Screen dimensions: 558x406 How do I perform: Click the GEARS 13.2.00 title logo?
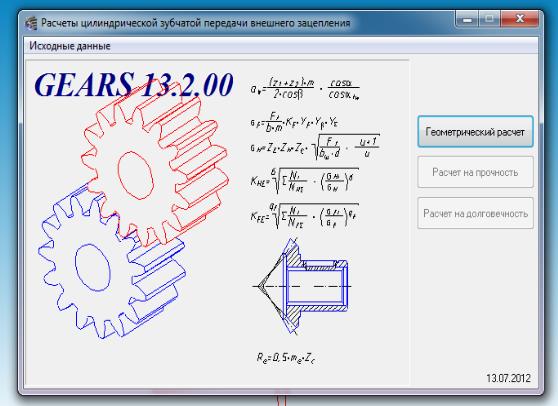[134, 85]
